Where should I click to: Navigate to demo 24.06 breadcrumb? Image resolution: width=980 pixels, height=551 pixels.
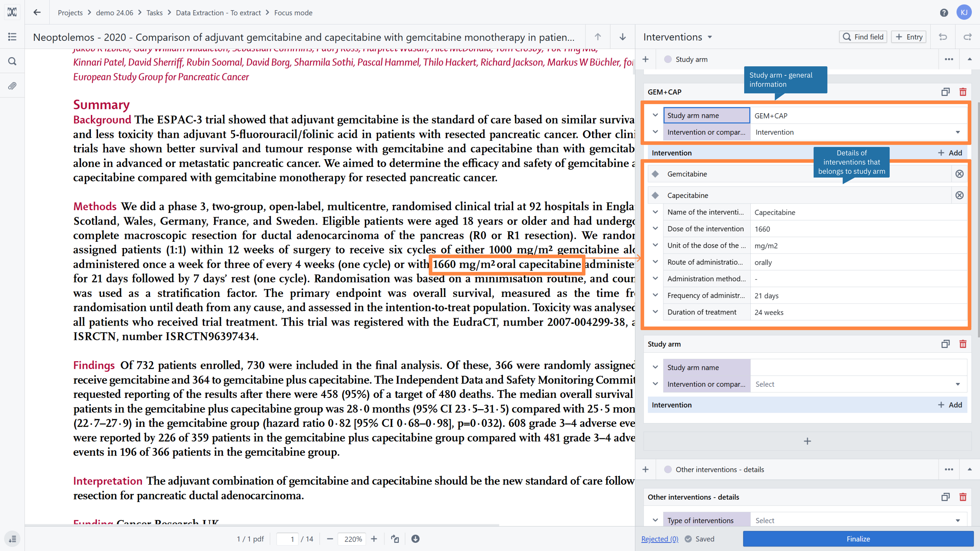pyautogui.click(x=115, y=12)
